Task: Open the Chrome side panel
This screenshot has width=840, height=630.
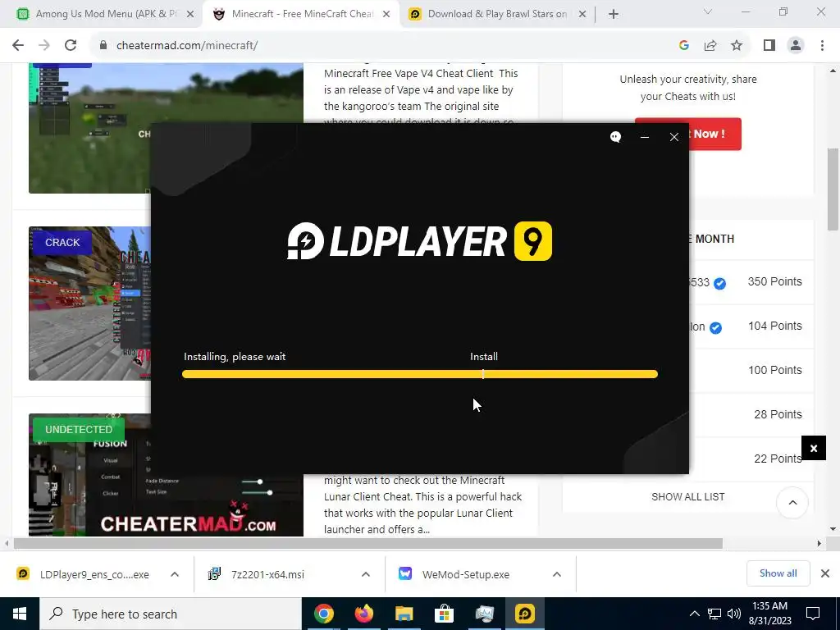Action: point(769,46)
